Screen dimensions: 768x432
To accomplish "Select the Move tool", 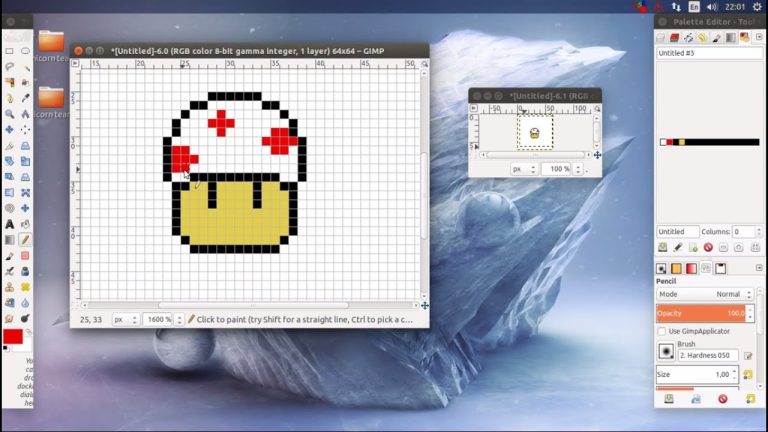I will (x=9, y=130).
